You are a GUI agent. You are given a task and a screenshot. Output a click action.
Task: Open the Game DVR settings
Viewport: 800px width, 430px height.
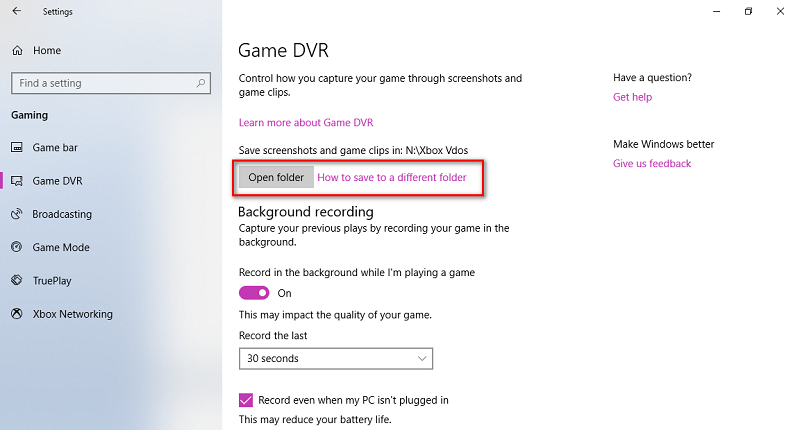coord(57,181)
